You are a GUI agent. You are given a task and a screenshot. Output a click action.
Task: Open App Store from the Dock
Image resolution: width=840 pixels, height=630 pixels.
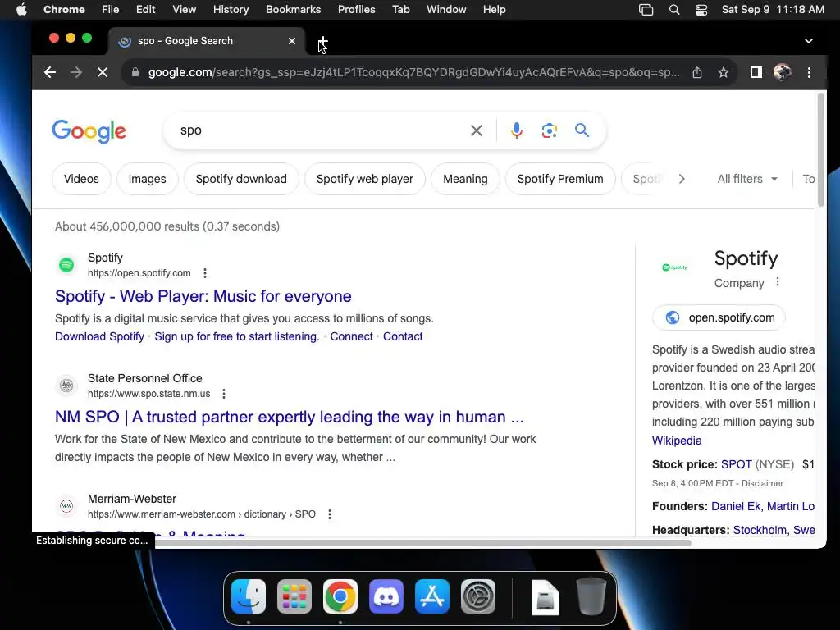[x=431, y=596]
